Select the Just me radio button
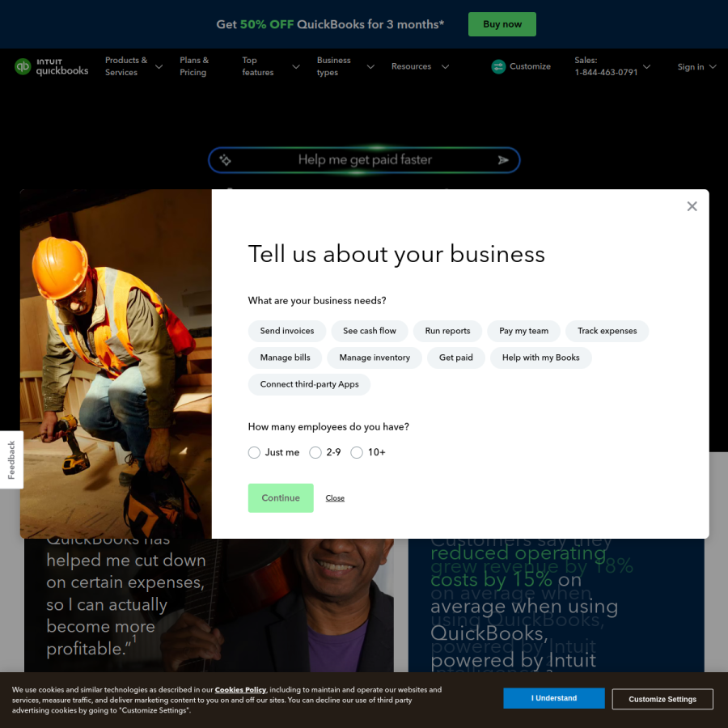Viewport: 728px width, 728px height. pyautogui.click(x=254, y=452)
